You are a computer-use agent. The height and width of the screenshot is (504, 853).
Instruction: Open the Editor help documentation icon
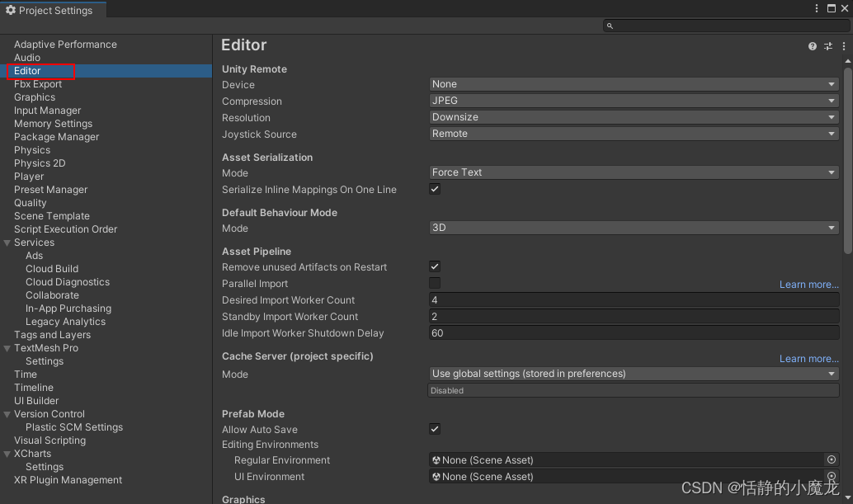pyautogui.click(x=813, y=46)
